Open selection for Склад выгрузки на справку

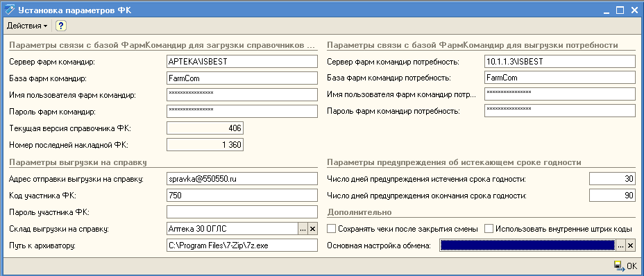(303, 229)
